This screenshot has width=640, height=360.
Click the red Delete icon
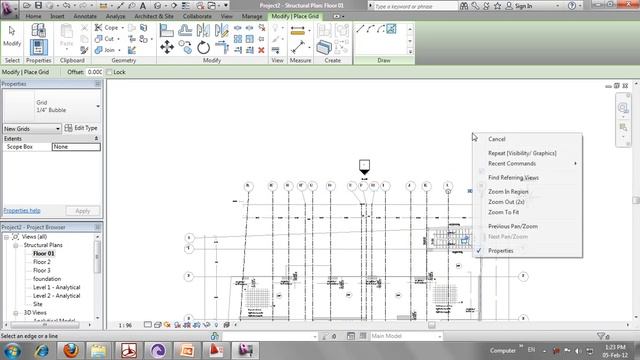click(261, 50)
